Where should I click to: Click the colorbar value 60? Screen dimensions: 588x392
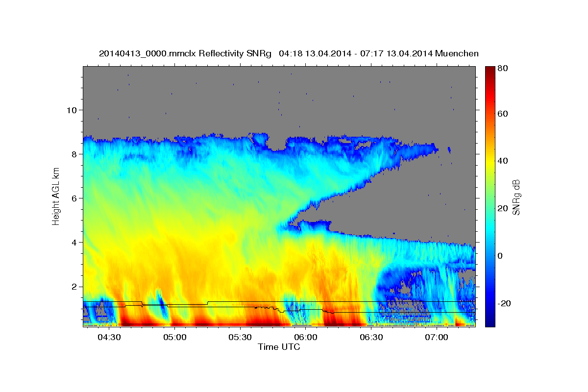point(503,114)
